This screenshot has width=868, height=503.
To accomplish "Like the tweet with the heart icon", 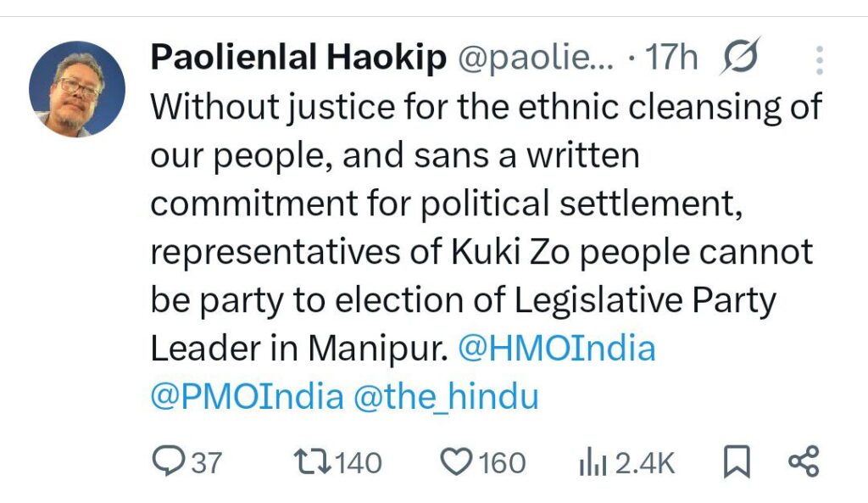I will coord(458,461).
